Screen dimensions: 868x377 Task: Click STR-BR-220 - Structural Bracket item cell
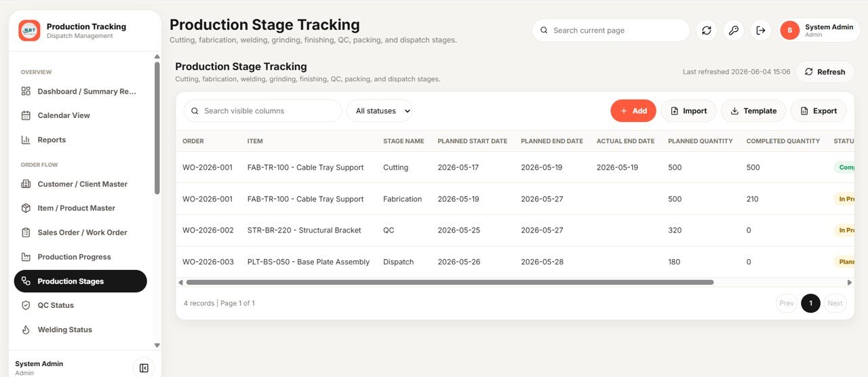[x=304, y=231]
